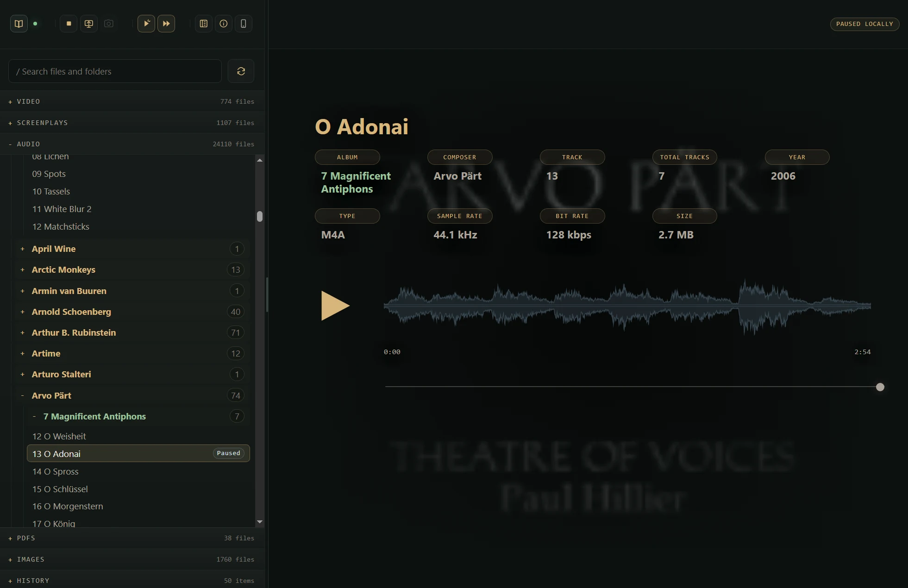Expand Arnold Schoenberg folder
This screenshot has width=908, height=588.
point(132,312)
